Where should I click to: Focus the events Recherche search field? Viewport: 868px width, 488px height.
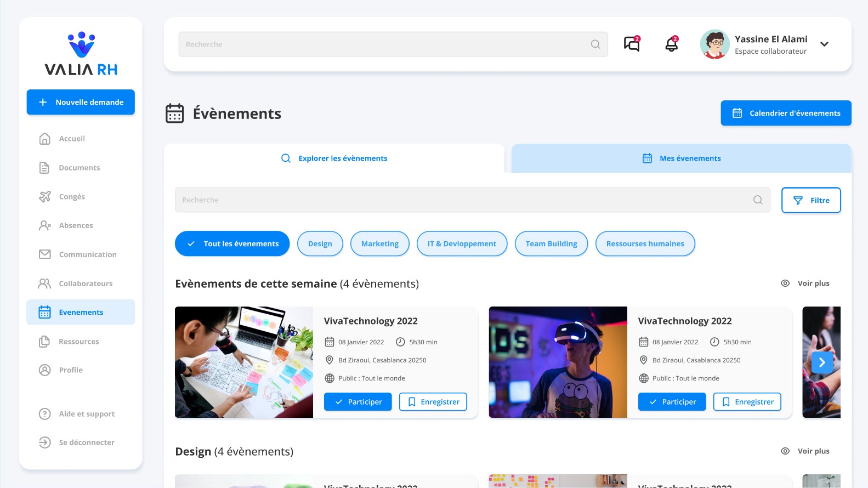pos(473,200)
